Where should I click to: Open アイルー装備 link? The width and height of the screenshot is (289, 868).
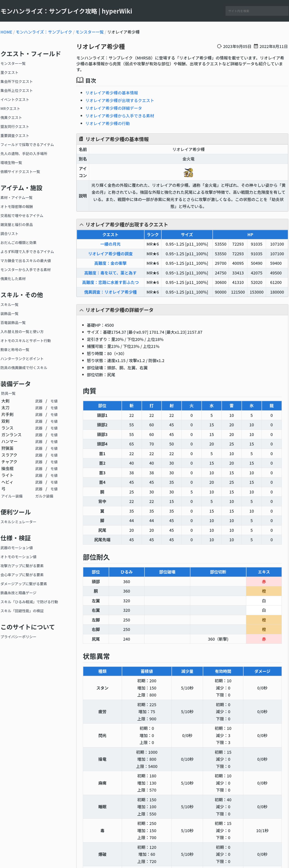12,496
